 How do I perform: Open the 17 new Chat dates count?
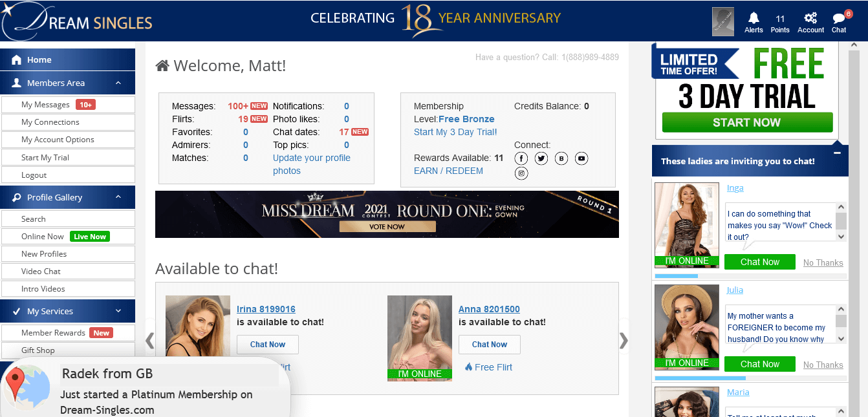pyautogui.click(x=344, y=132)
